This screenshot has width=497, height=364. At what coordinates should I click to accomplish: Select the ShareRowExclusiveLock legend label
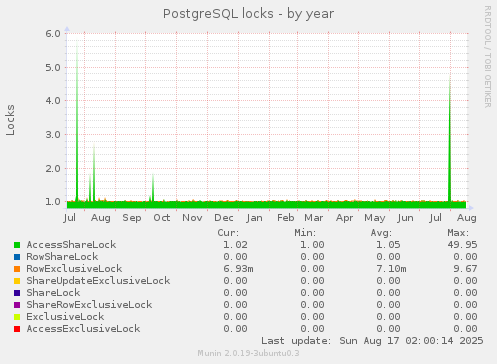(89, 305)
